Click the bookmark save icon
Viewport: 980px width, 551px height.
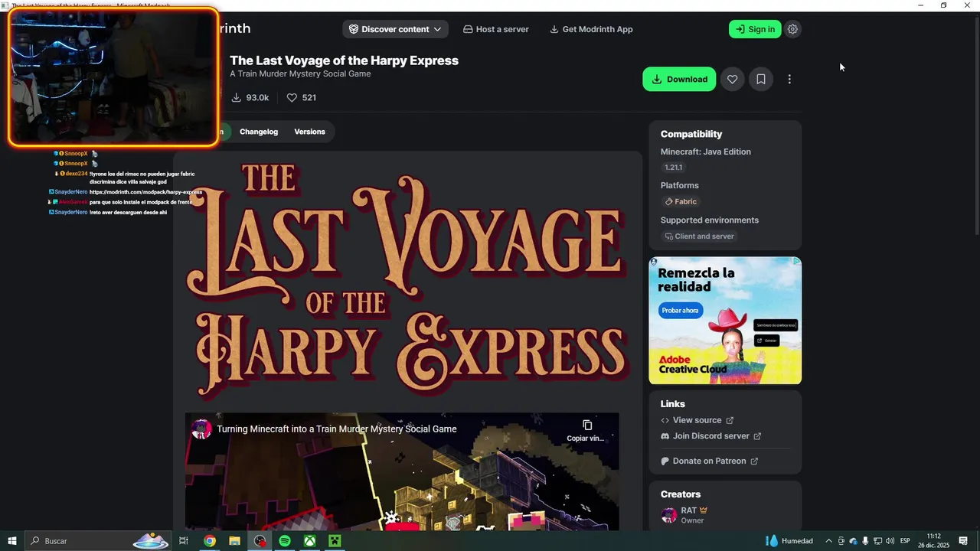click(760, 79)
